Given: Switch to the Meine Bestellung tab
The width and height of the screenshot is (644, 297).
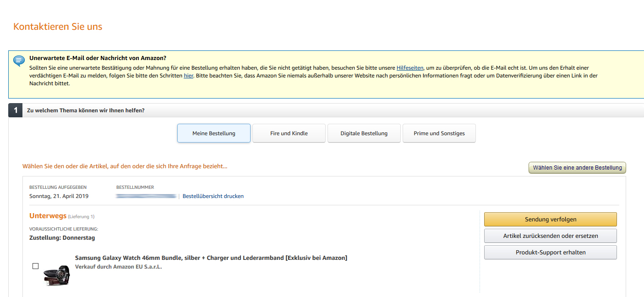Looking at the screenshot, I should [x=213, y=133].
